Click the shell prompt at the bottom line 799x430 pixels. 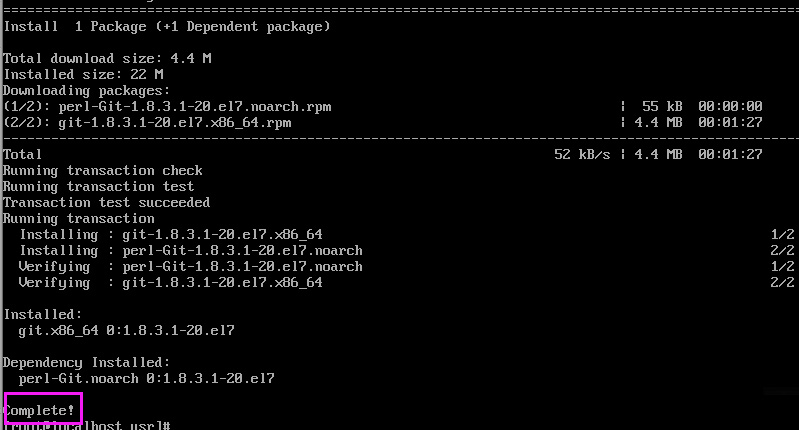pyautogui.click(x=87, y=425)
